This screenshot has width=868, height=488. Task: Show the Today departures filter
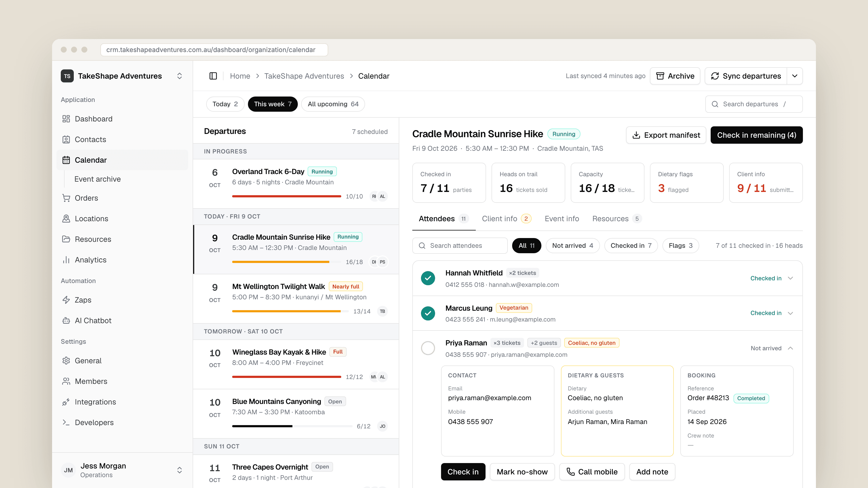pos(225,104)
